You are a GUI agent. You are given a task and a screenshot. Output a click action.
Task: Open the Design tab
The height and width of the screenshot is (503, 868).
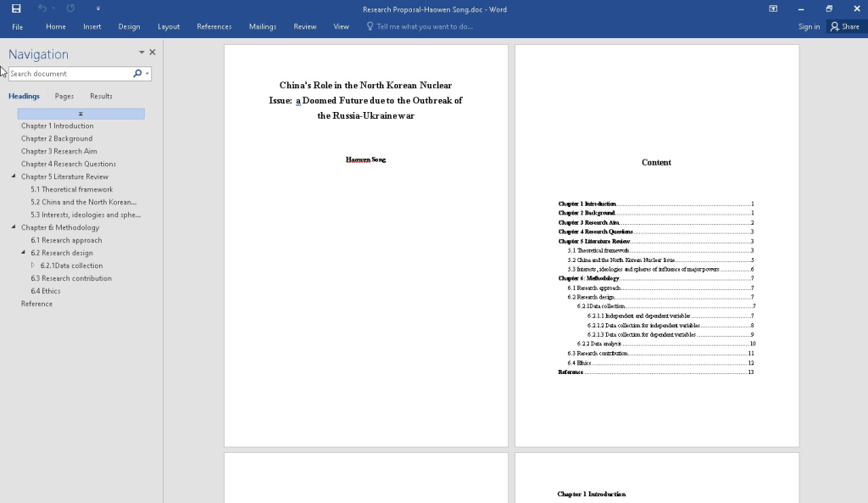pyautogui.click(x=129, y=26)
